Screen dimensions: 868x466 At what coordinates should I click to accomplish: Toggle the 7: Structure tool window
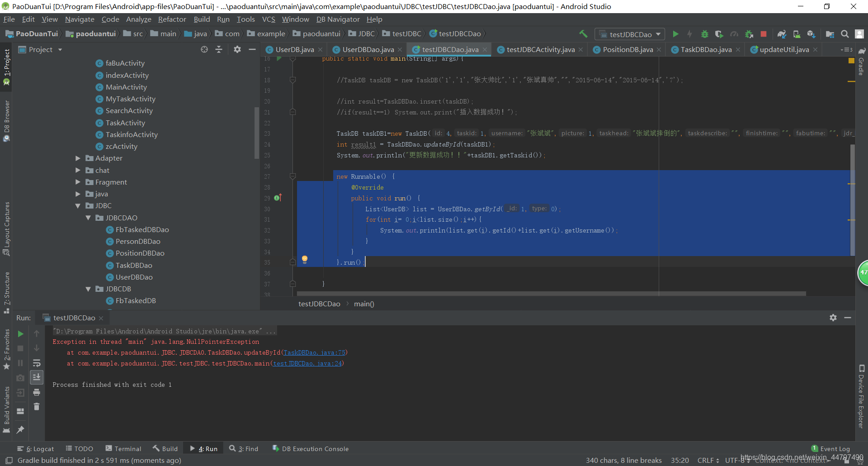(x=6, y=292)
